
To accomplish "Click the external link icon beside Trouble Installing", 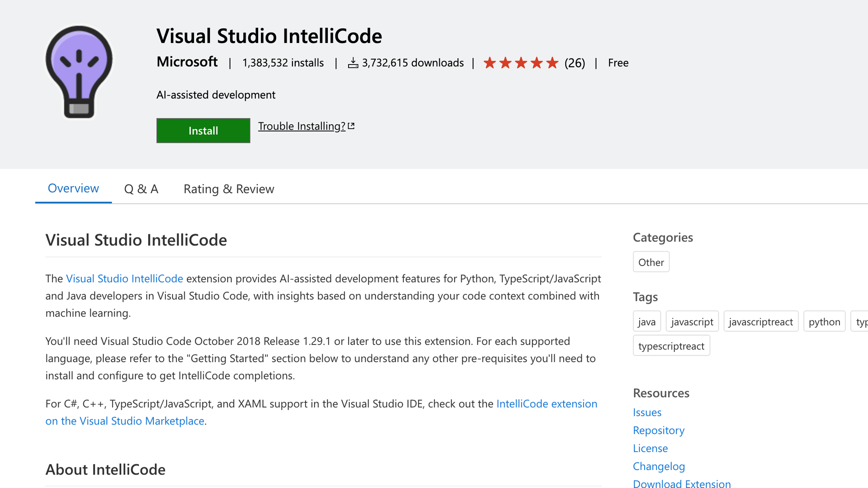I will pyautogui.click(x=351, y=126).
